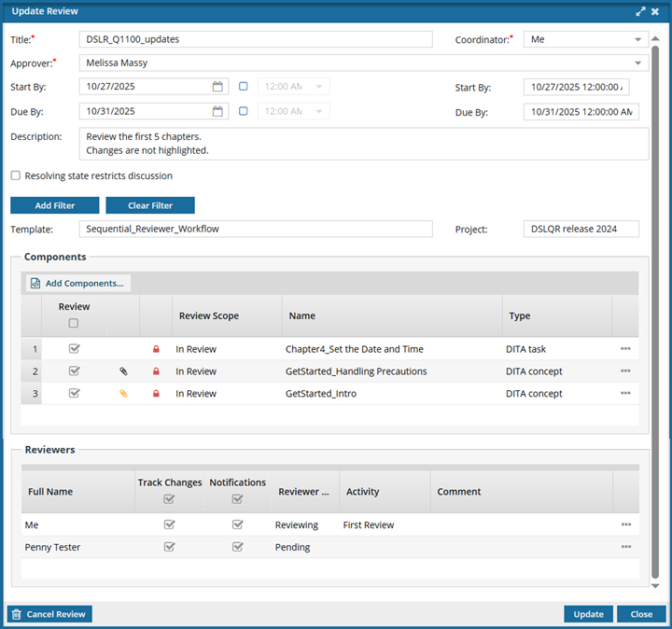672x629 pixels.
Task: Click the Add Filter button
Action: pos(55,205)
